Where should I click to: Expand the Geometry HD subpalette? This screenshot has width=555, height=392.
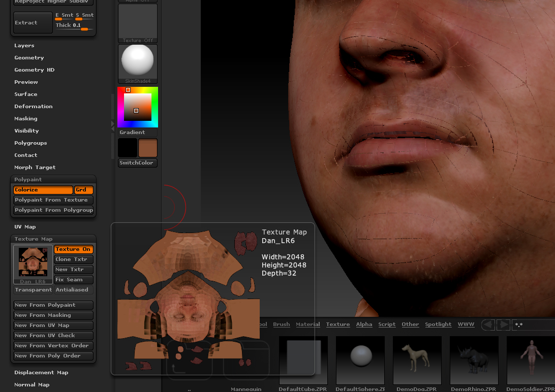coord(35,70)
